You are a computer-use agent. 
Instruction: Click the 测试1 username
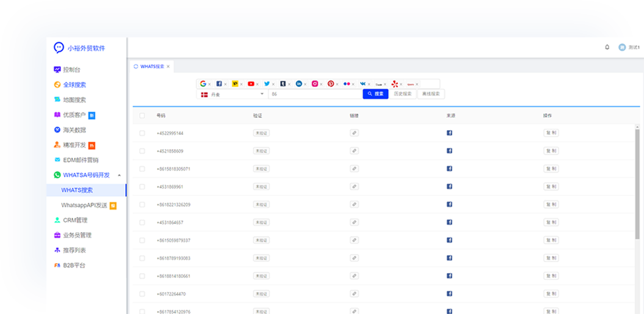(634, 48)
